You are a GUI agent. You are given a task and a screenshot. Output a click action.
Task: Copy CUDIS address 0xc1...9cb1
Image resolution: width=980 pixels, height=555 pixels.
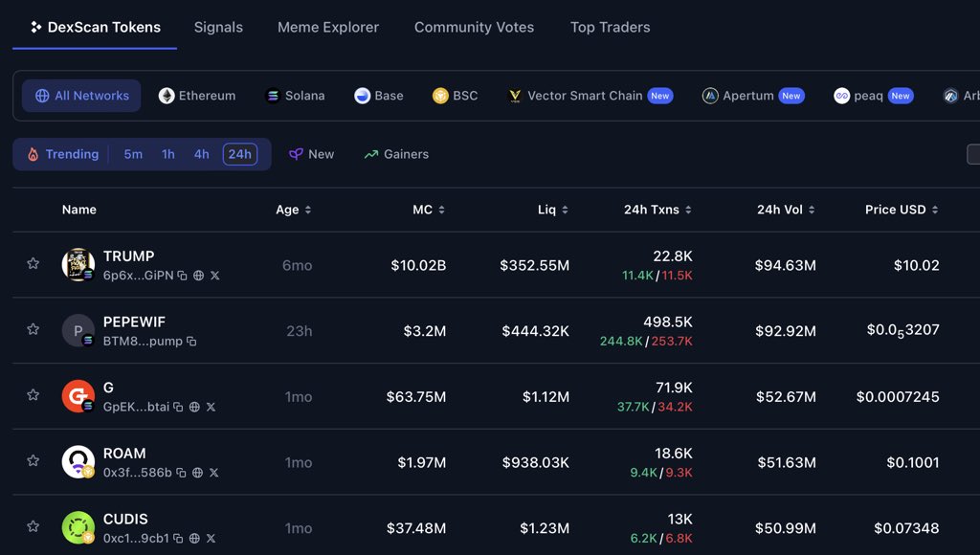click(178, 538)
